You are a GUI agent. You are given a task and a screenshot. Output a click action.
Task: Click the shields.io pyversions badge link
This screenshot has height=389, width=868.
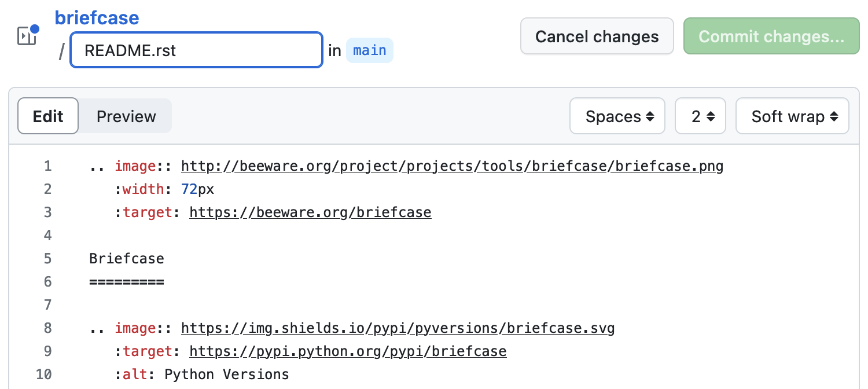point(398,328)
